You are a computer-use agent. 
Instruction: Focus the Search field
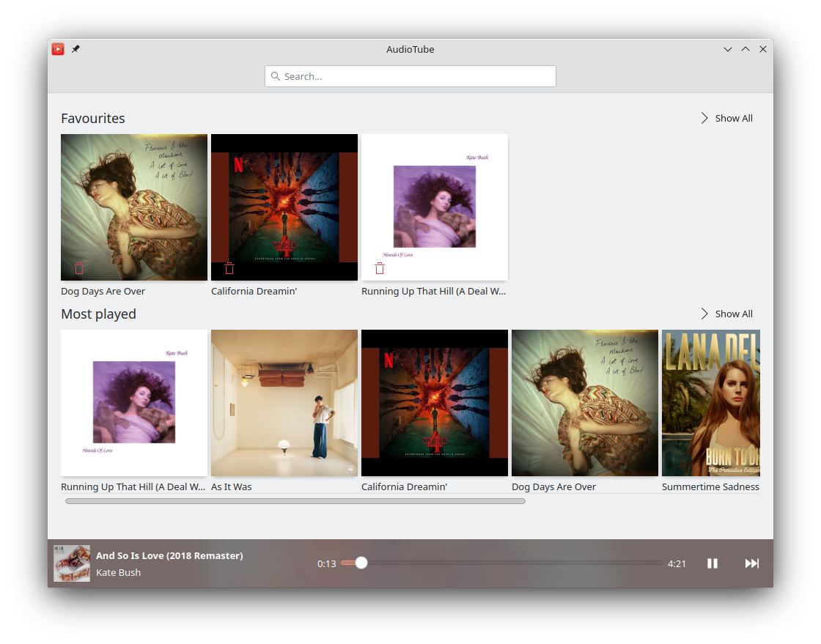[x=410, y=76]
